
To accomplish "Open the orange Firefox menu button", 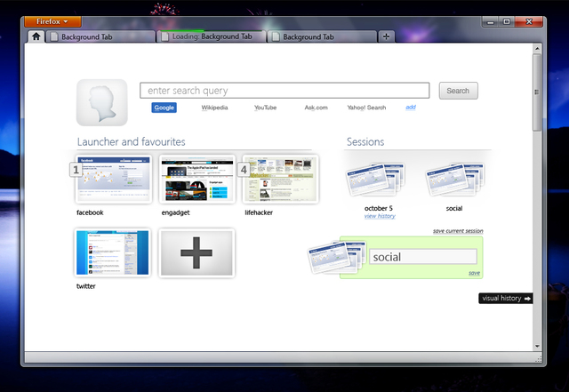I will coord(52,21).
